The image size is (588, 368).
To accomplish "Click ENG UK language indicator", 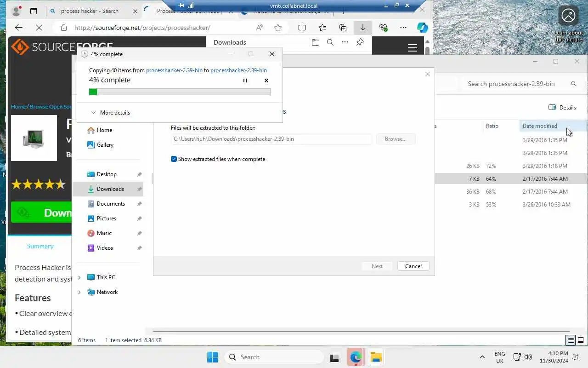I will [499, 357].
